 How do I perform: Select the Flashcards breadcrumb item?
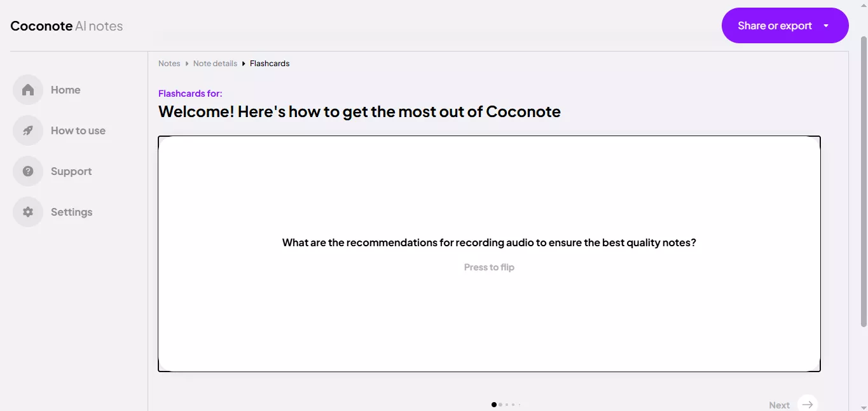coord(270,63)
